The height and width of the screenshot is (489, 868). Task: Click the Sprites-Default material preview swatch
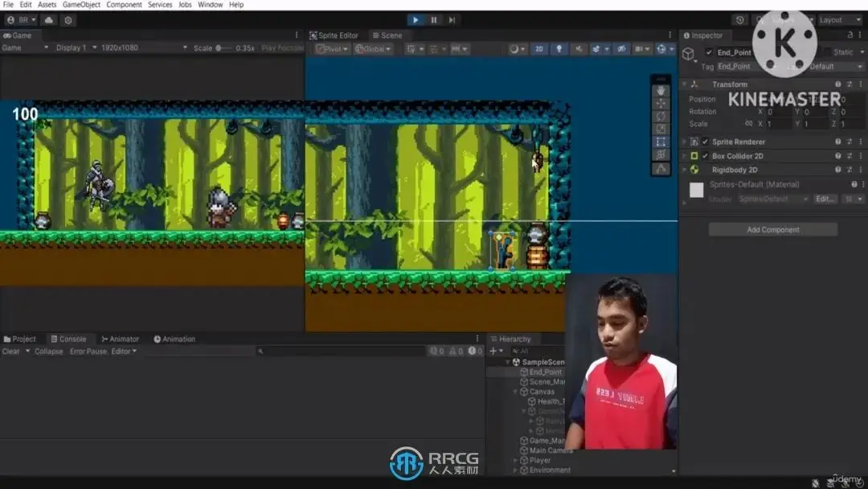click(x=696, y=190)
